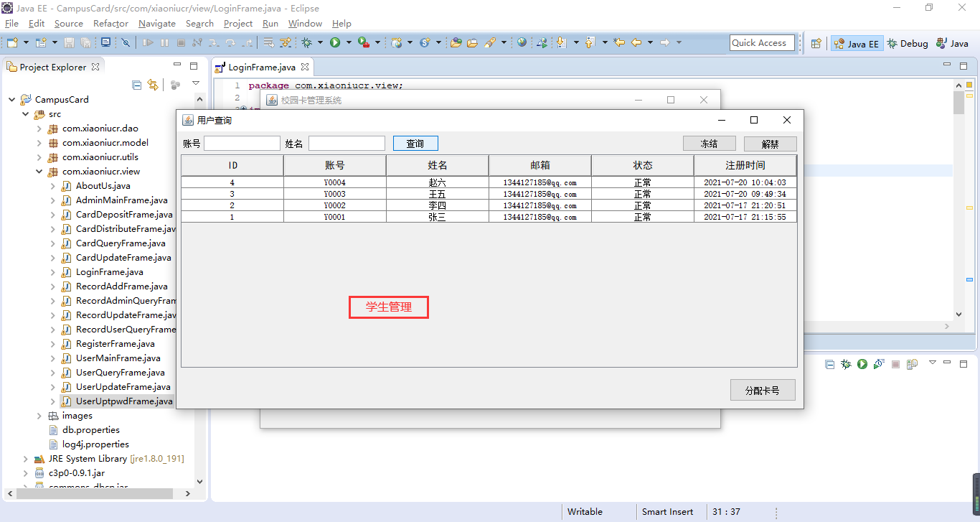
Task: Click Collapse All in Project Explorer
Action: (x=137, y=85)
